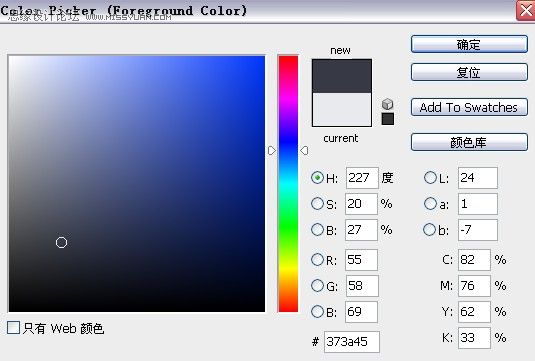This screenshot has height=361, width=535.
Task: Click the brightness field showing 27
Action: [361, 230]
